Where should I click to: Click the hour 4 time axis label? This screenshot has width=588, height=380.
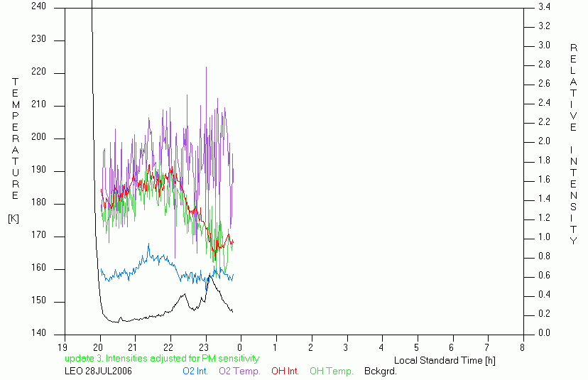click(x=381, y=347)
